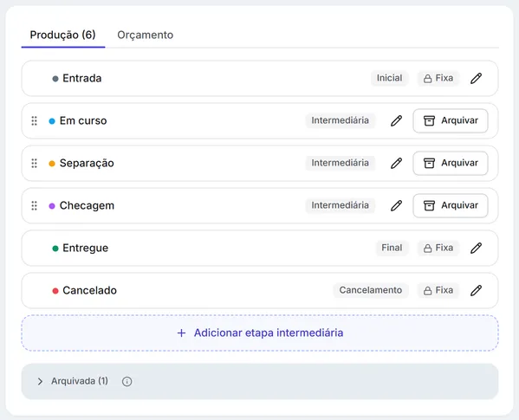The image size is (519, 420).
Task: Select the Entrada stage name
Action: [82, 79]
